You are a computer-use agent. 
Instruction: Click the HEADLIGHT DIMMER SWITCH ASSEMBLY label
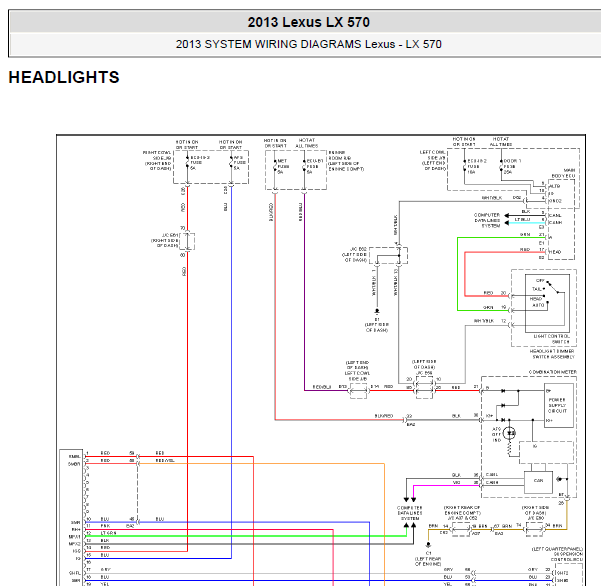click(552, 354)
